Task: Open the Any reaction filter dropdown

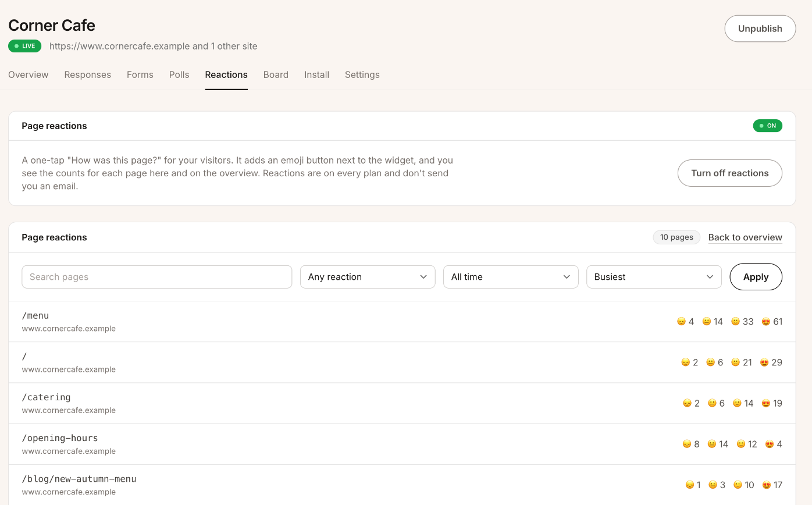Action: click(368, 277)
